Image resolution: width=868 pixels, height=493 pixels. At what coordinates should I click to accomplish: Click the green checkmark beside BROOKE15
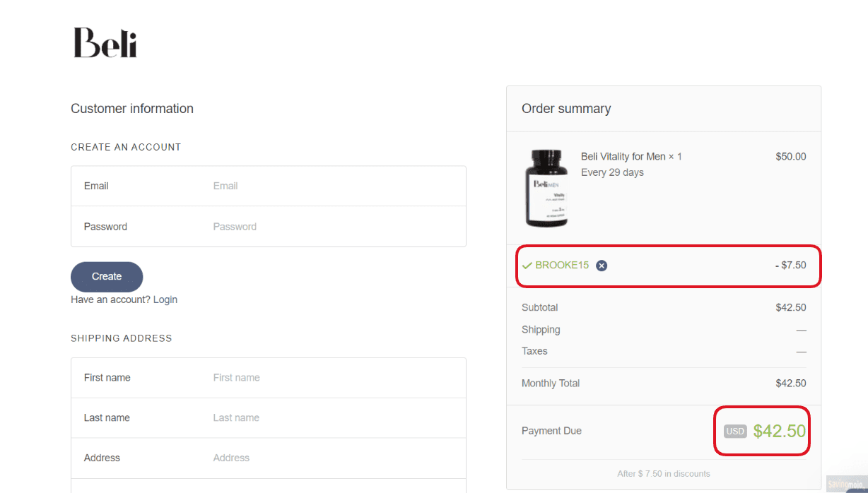(527, 266)
